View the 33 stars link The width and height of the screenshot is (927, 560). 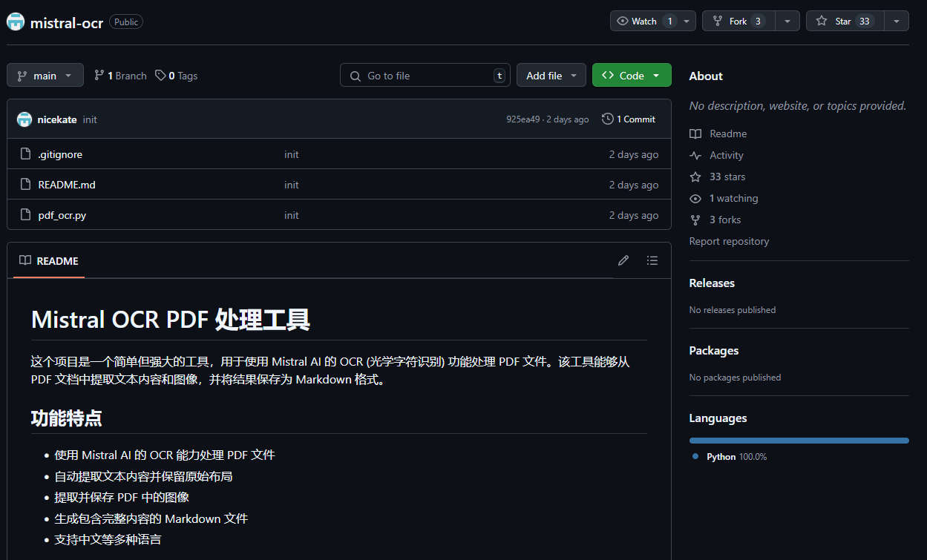tap(718, 177)
